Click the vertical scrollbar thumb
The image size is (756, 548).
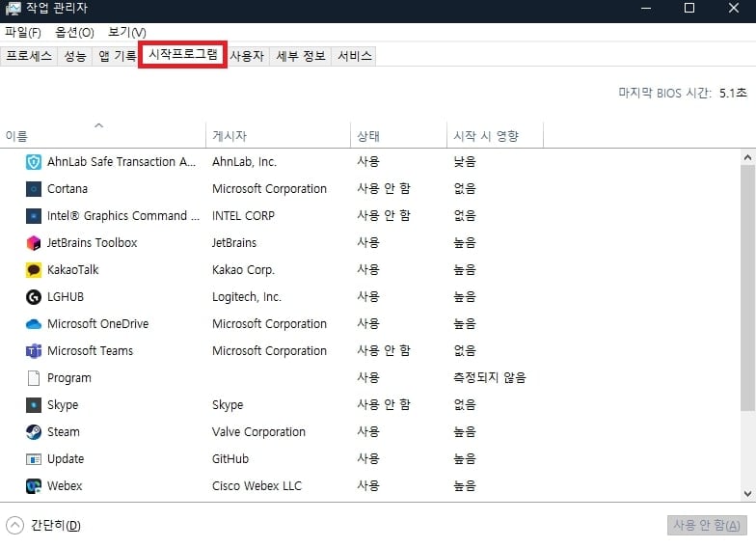click(748, 288)
